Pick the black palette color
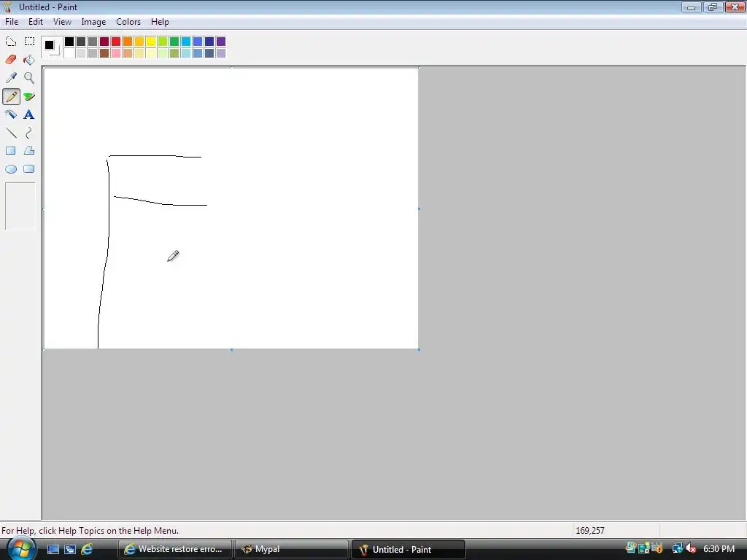 [x=69, y=42]
